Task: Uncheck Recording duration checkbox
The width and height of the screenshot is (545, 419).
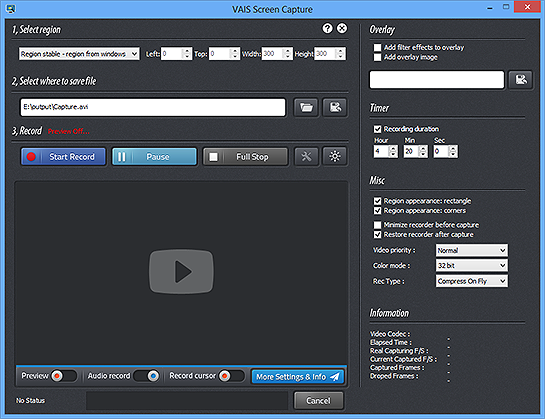Action: pyautogui.click(x=377, y=129)
